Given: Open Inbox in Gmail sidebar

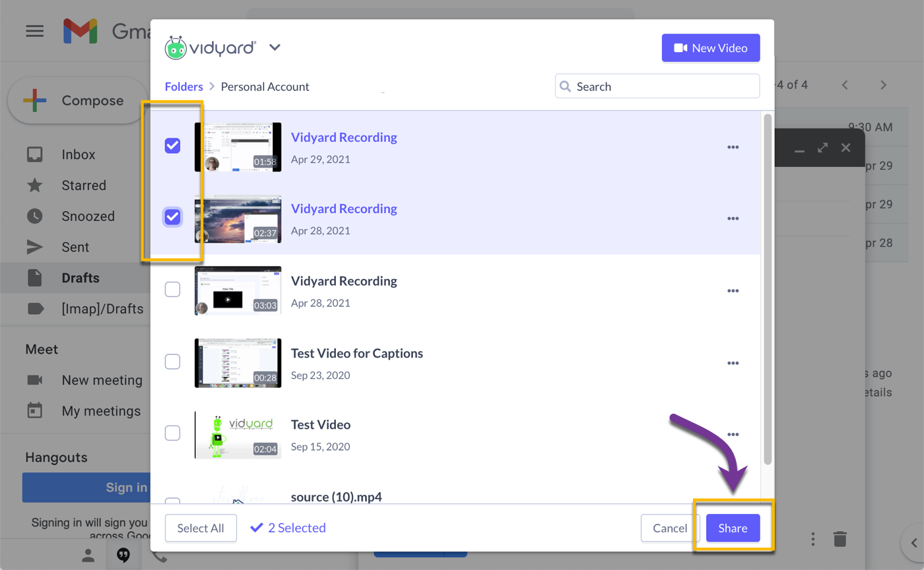Looking at the screenshot, I should click(79, 154).
